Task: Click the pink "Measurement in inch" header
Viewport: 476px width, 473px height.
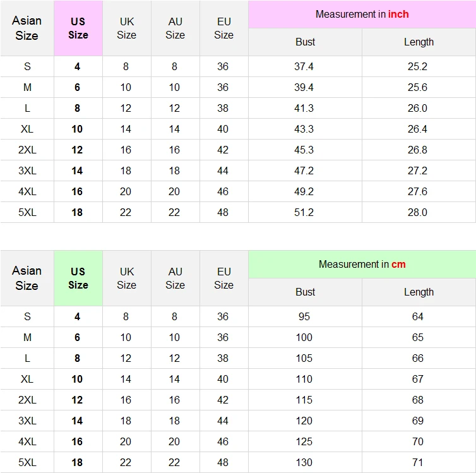Action: 362,15
